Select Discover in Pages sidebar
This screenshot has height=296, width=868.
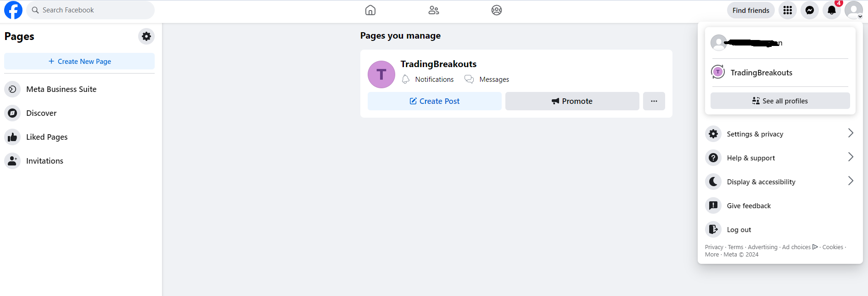pyautogui.click(x=79, y=113)
